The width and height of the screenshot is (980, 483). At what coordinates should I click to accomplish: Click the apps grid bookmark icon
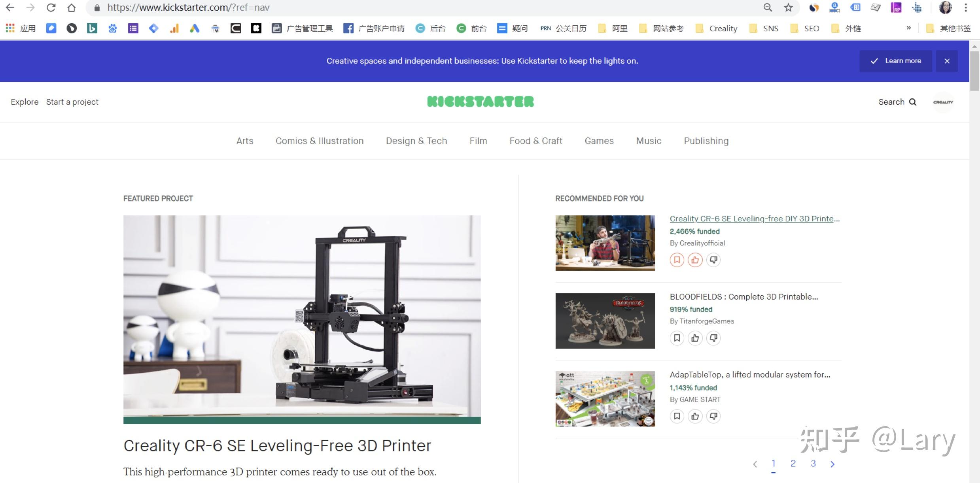tap(10, 28)
